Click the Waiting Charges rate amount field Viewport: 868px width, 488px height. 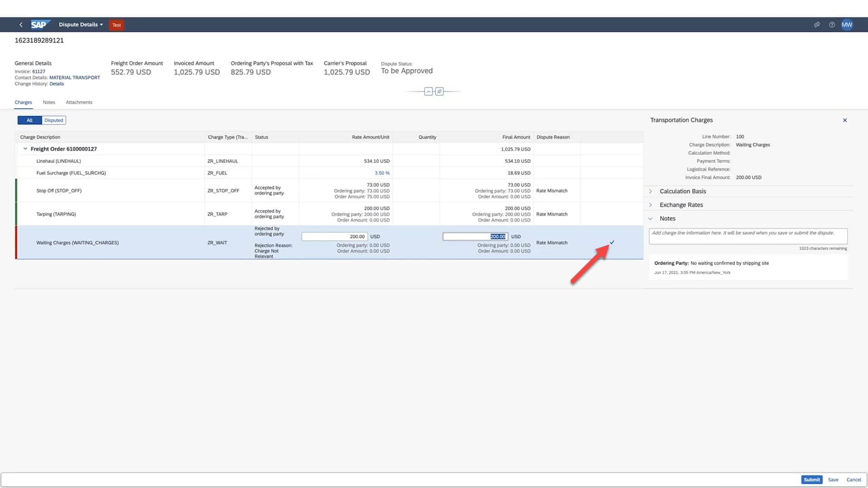tap(334, 236)
